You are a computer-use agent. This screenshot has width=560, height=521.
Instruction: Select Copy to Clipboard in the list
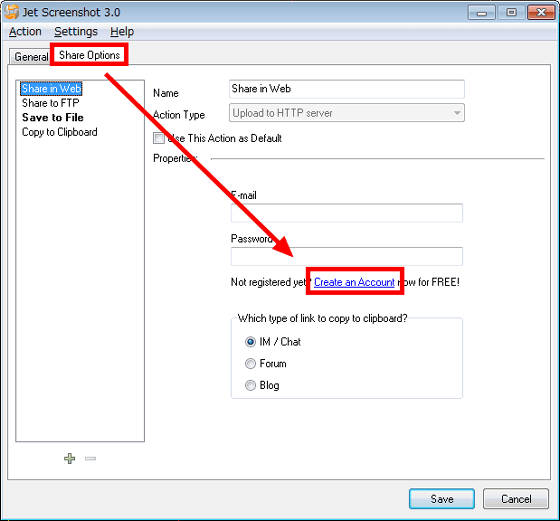pyautogui.click(x=60, y=132)
